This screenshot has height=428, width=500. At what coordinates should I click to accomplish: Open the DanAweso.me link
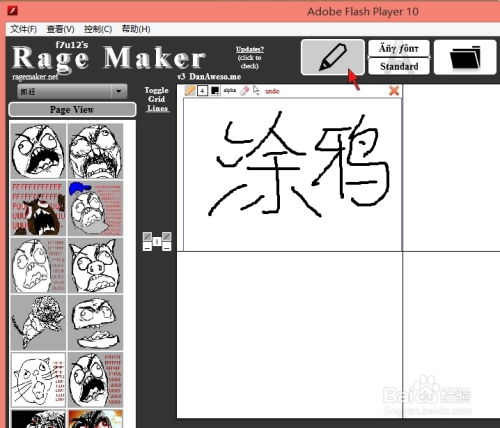pyautogui.click(x=215, y=77)
